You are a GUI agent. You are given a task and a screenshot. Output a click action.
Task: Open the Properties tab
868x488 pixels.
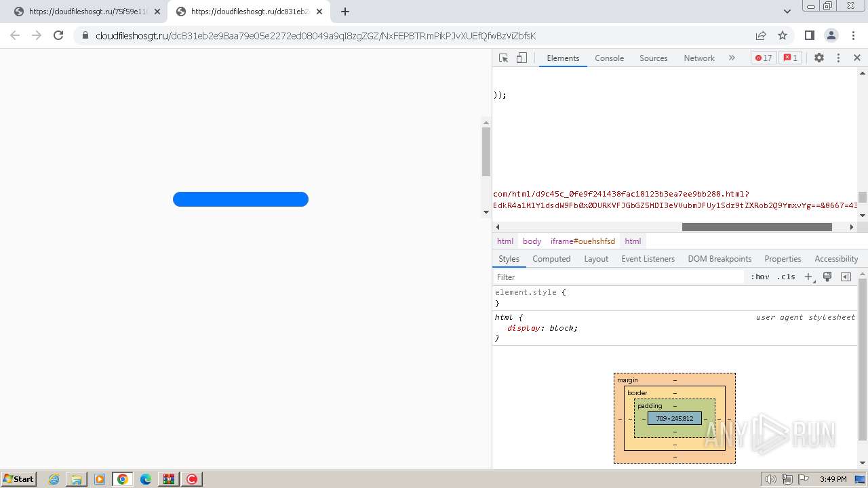(783, 259)
